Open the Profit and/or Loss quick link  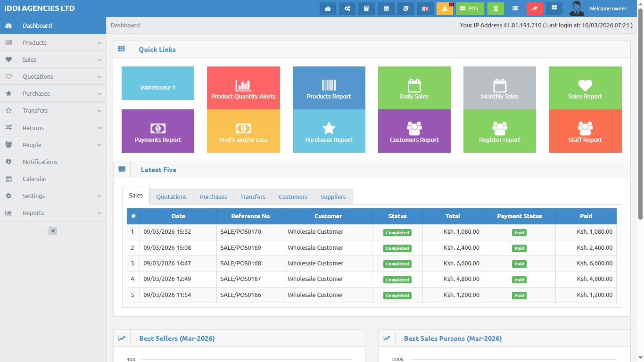(243, 131)
